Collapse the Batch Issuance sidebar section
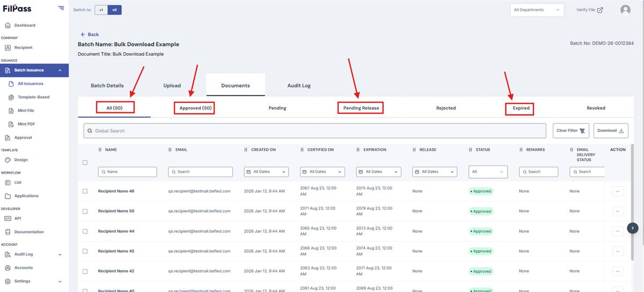The image size is (644, 292). [60, 70]
